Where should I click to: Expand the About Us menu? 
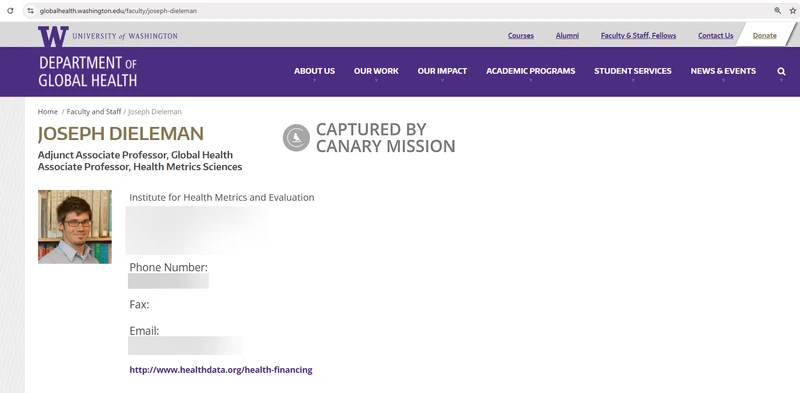[x=314, y=71]
